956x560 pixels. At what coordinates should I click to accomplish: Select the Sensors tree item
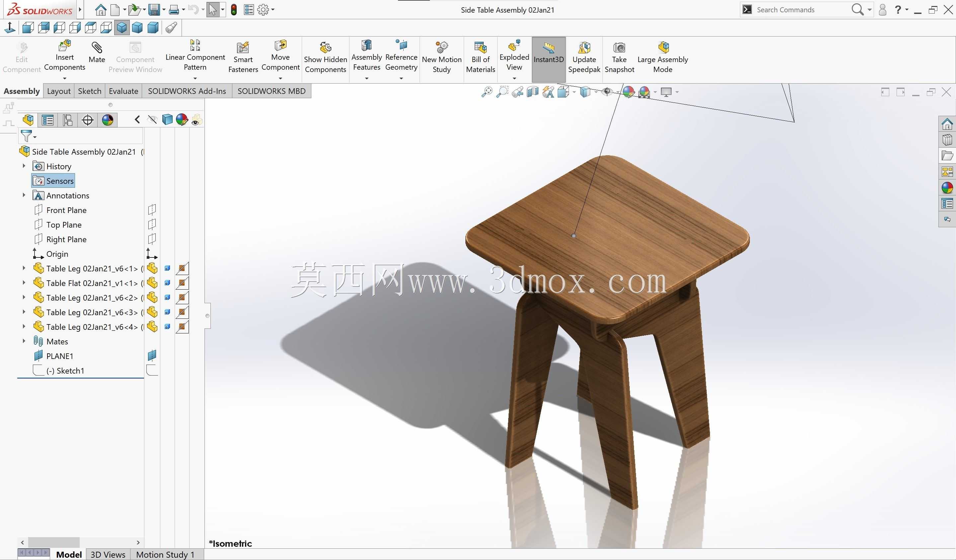click(53, 181)
